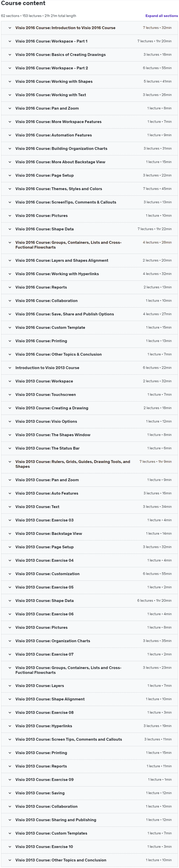Expand the Visio 2016 Custom Template chevron
The image size is (179, 868).
[x=10, y=328]
